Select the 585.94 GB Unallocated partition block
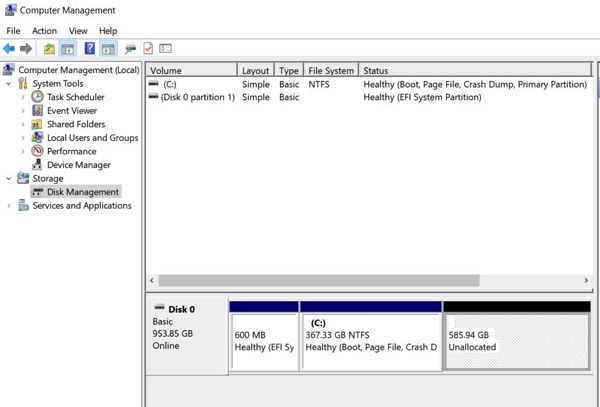Image resolution: width=600 pixels, height=407 pixels. [516, 341]
